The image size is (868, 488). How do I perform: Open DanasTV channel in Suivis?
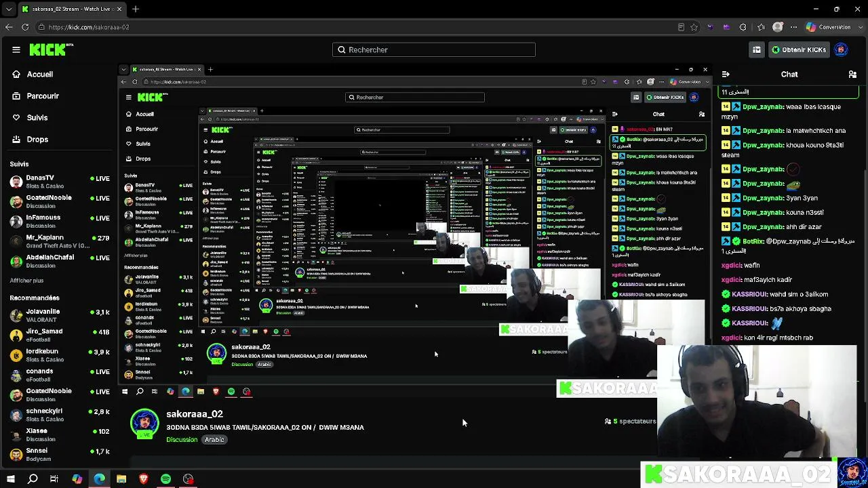click(59, 182)
